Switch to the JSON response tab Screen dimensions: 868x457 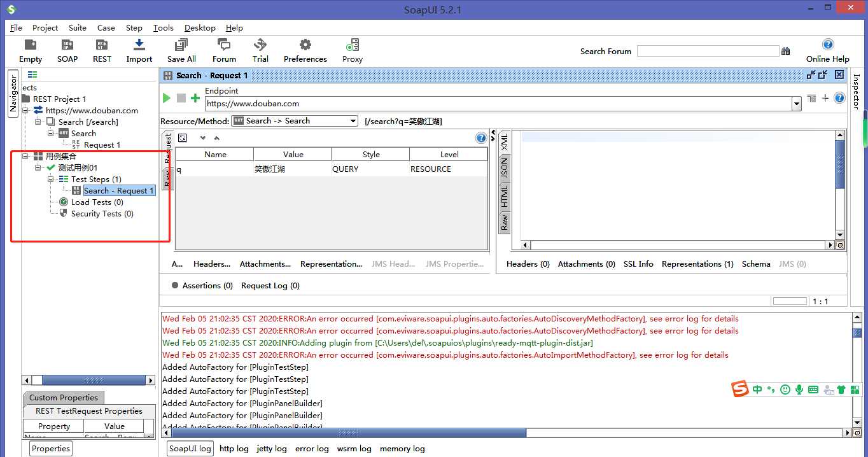(505, 168)
